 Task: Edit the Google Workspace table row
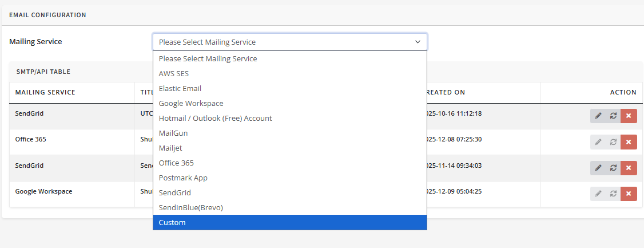point(598,194)
